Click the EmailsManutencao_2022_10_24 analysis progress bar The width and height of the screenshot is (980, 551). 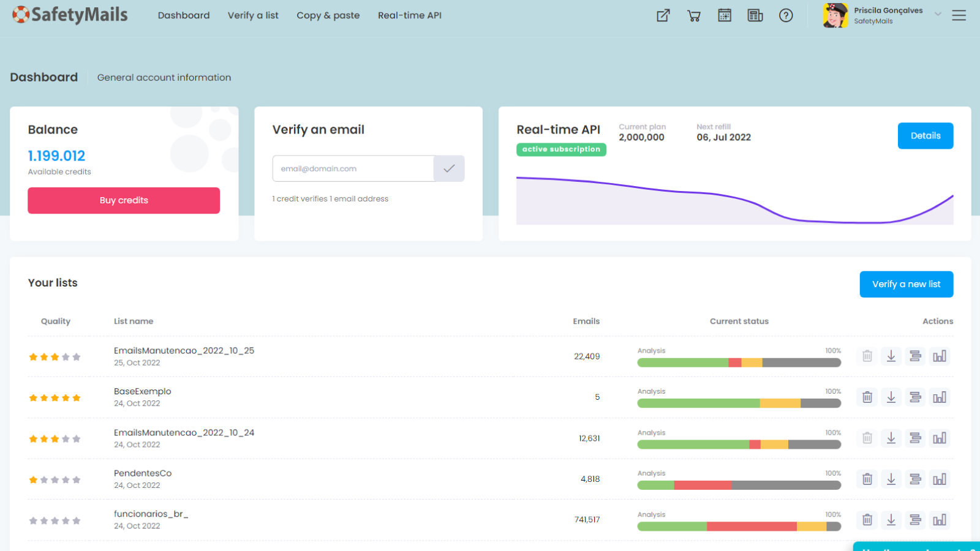pos(739,444)
